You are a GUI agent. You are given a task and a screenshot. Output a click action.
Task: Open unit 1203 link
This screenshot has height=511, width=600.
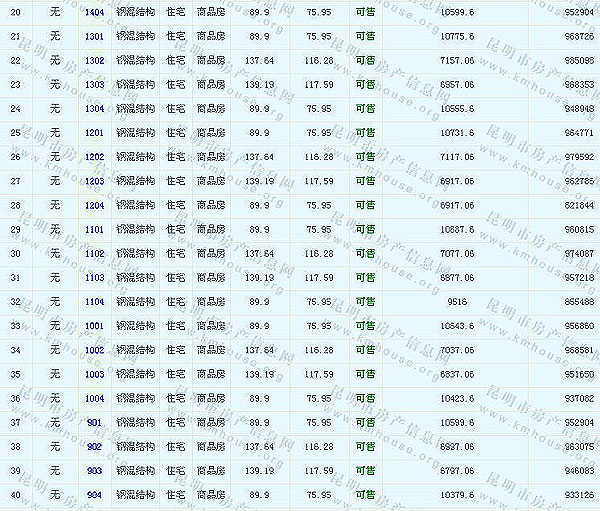pos(95,180)
